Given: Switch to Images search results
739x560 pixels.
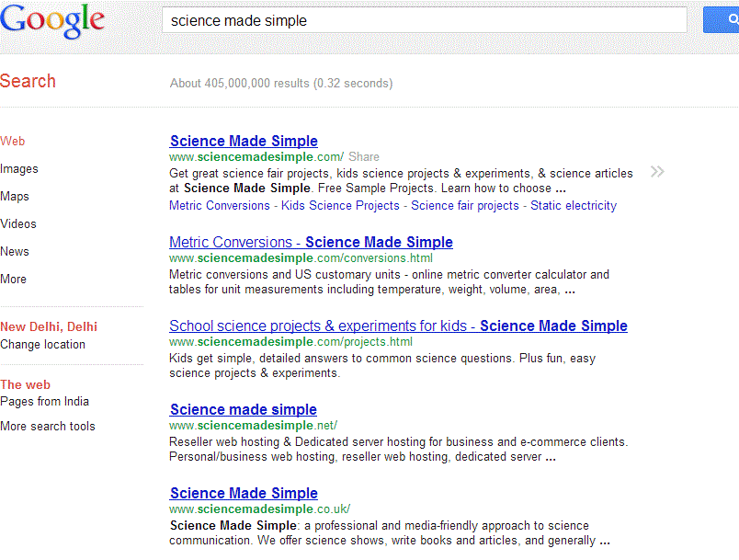Looking at the screenshot, I should 19,169.
